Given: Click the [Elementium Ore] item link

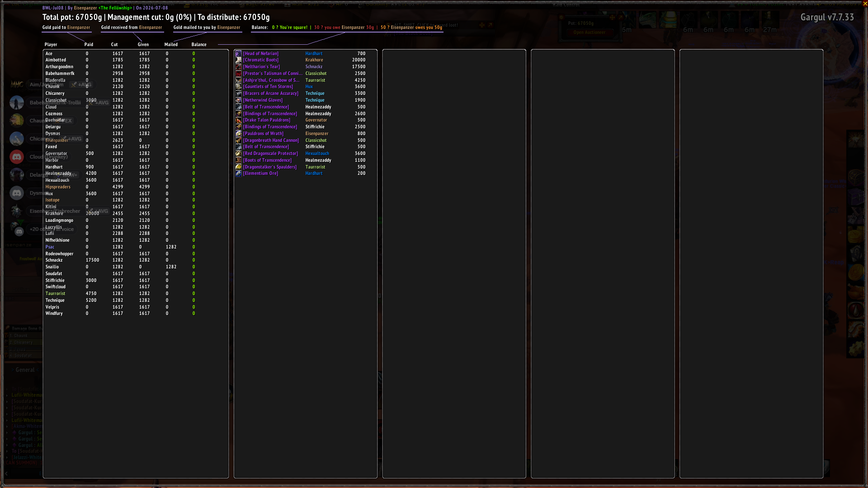Looking at the screenshot, I should point(261,174).
